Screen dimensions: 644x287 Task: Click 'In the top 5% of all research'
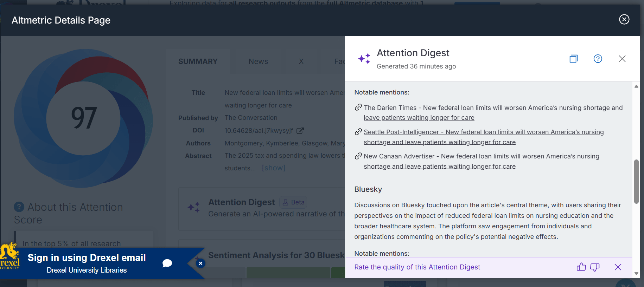tap(71, 243)
